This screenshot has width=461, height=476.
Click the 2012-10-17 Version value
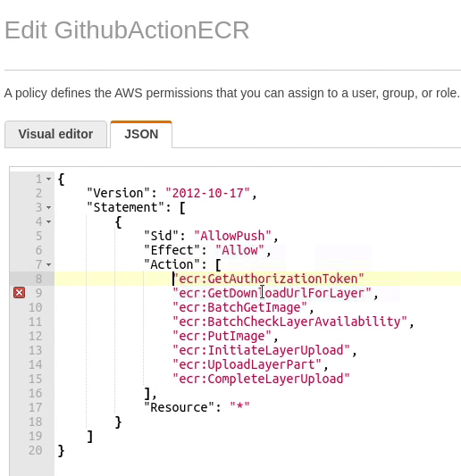pyautogui.click(x=208, y=193)
